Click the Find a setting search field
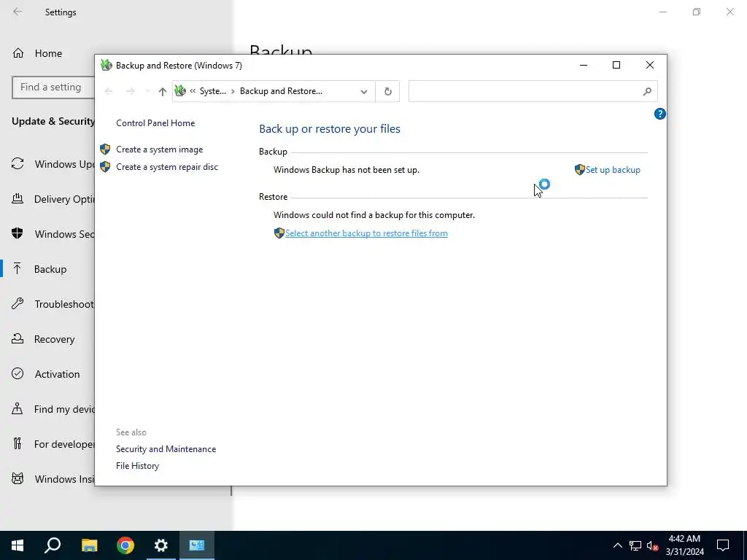Image resolution: width=747 pixels, height=560 pixels. coord(53,87)
